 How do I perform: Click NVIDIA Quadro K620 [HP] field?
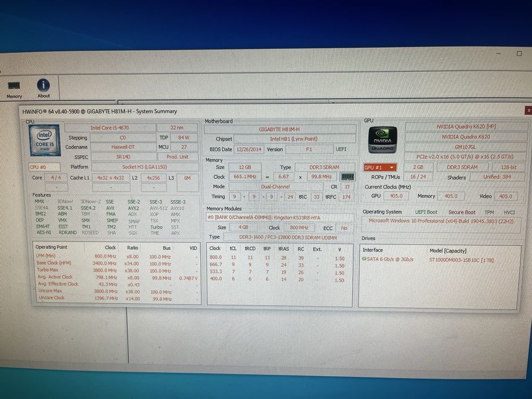pos(466,127)
